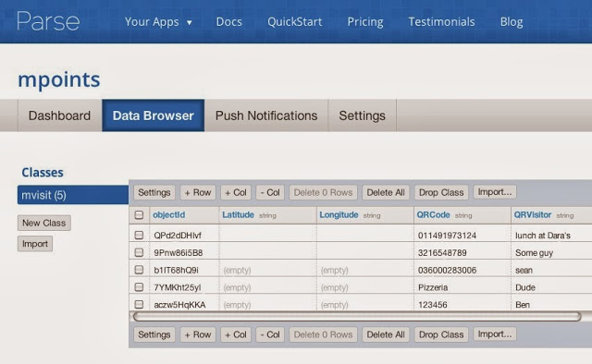Click Settings in the top table toolbar
592x364 pixels.
pos(154,192)
